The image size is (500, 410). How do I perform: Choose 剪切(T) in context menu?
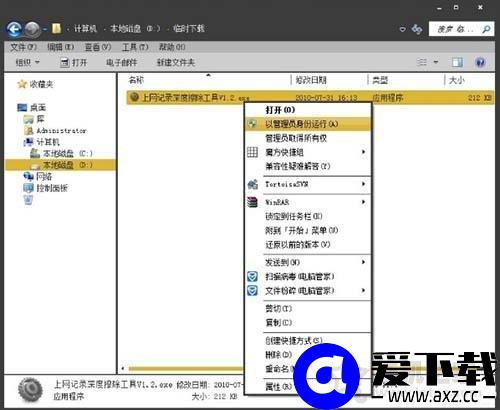pos(308,309)
